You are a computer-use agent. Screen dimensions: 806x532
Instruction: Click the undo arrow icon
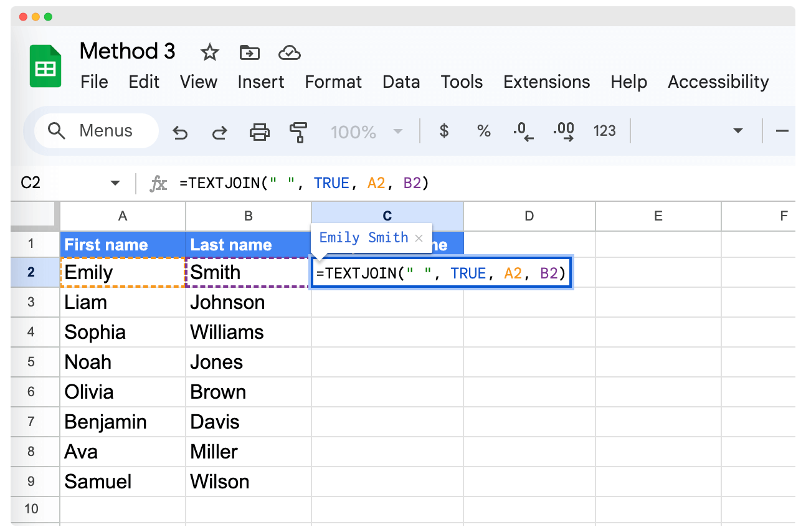180,132
